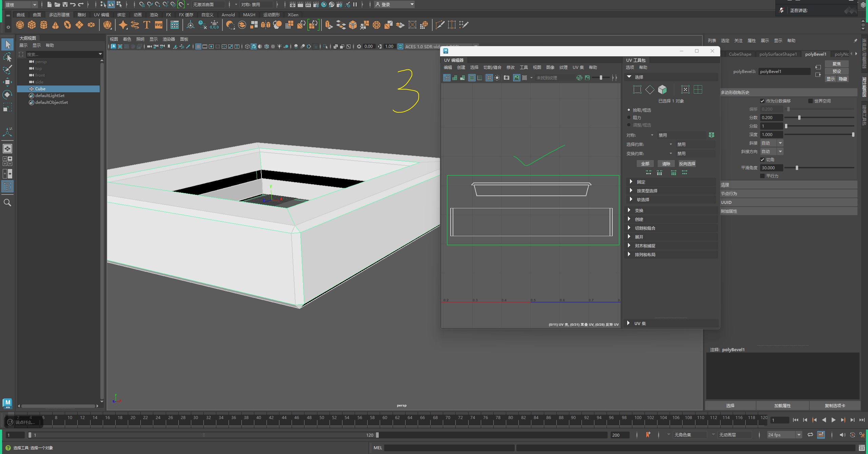Click the green symmetry icon in UV Toolkit
This screenshot has width=868, height=454.
click(711, 135)
